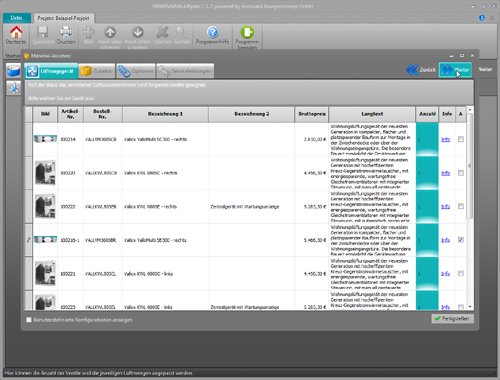Open the Datei menu tab

coord(16,18)
